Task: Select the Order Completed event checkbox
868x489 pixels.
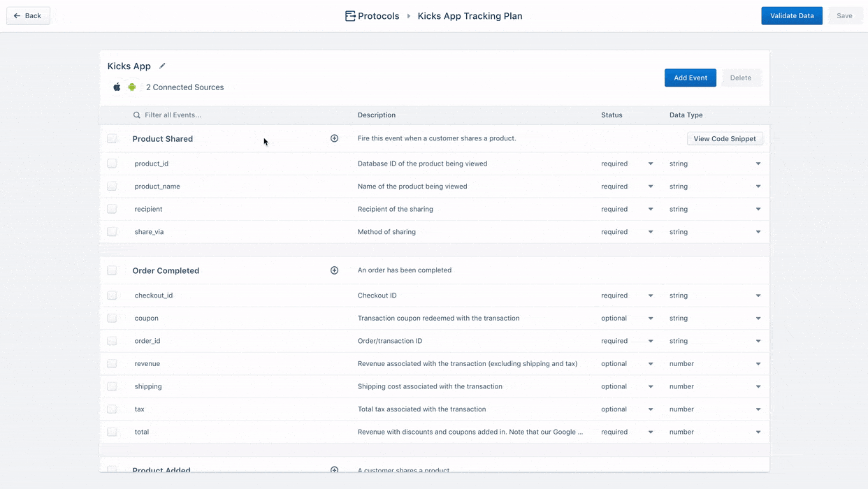Action: (112, 270)
